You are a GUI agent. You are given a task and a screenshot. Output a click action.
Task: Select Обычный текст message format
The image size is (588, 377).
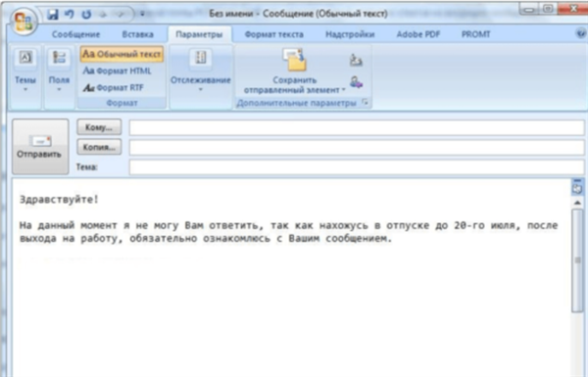point(122,54)
